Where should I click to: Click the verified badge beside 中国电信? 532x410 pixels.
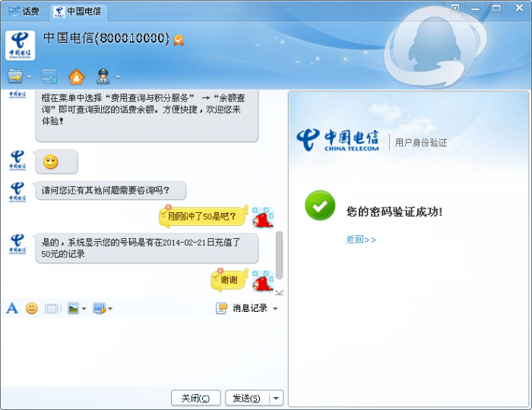coord(179,40)
